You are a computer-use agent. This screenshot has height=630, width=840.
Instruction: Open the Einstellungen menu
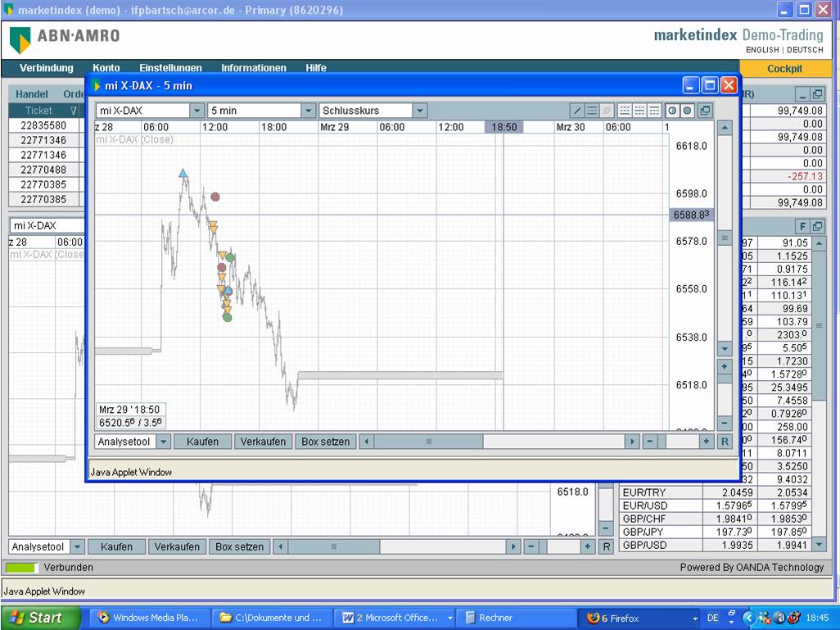click(170, 68)
